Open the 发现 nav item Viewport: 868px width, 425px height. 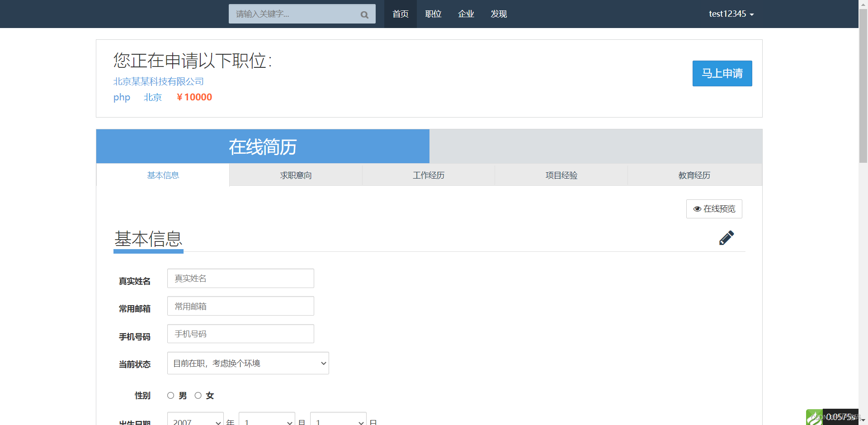[499, 14]
